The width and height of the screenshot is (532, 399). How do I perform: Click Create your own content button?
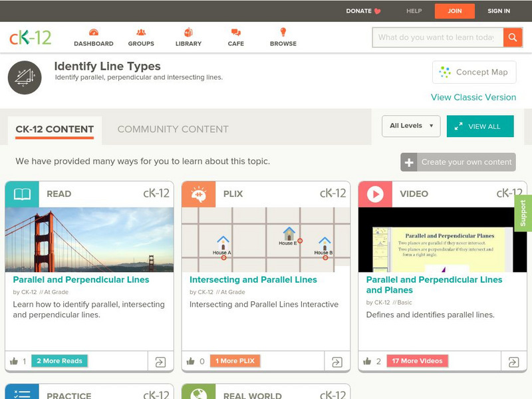click(x=458, y=162)
